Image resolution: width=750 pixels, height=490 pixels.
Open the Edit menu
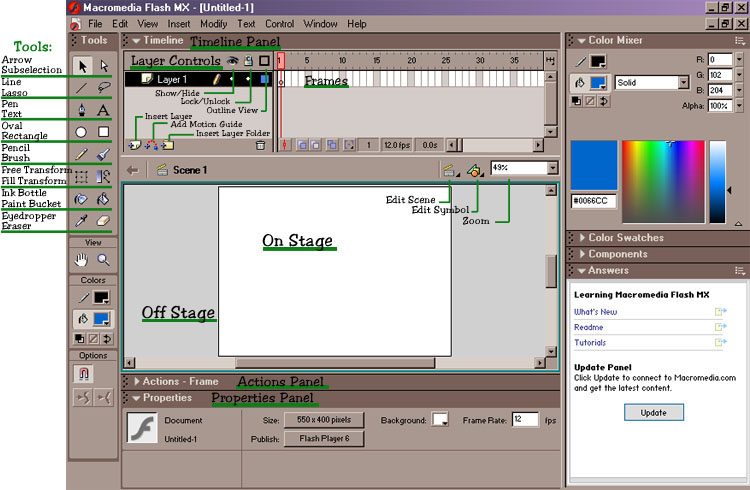pyautogui.click(x=120, y=24)
